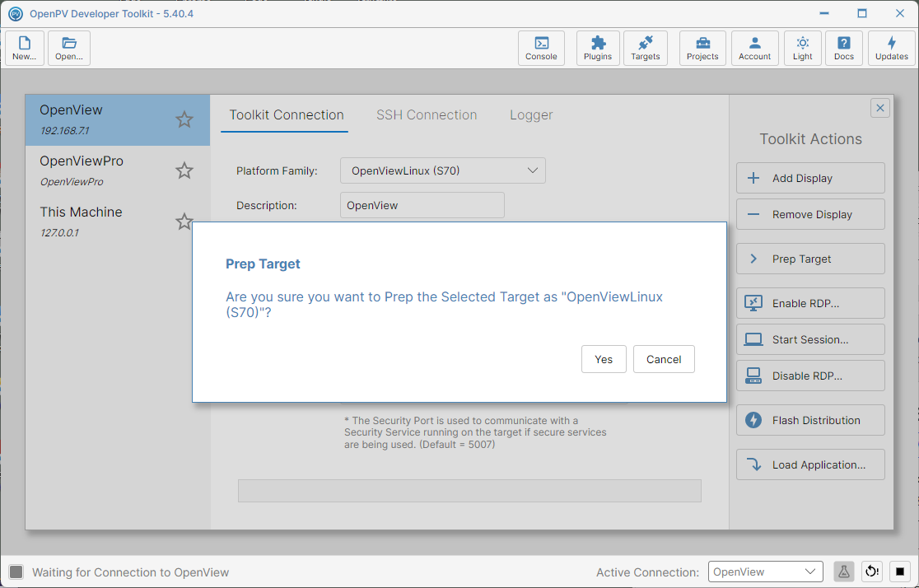Switch theme with the Light icon
This screenshot has height=588, width=919.
point(802,48)
